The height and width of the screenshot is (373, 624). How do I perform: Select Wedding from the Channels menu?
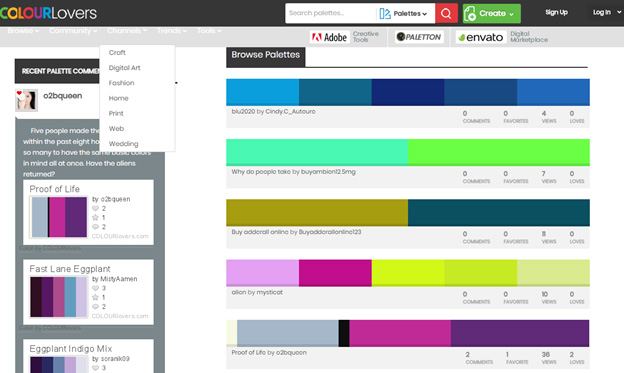tap(123, 143)
